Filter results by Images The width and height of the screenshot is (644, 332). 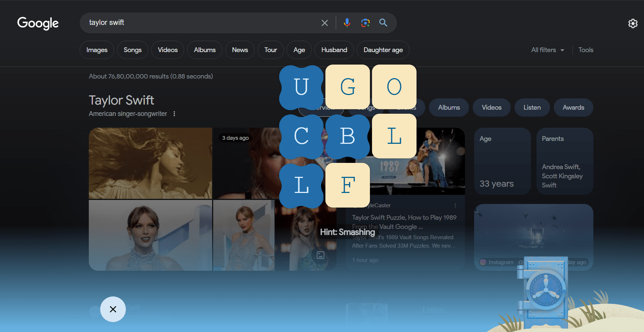(x=97, y=50)
